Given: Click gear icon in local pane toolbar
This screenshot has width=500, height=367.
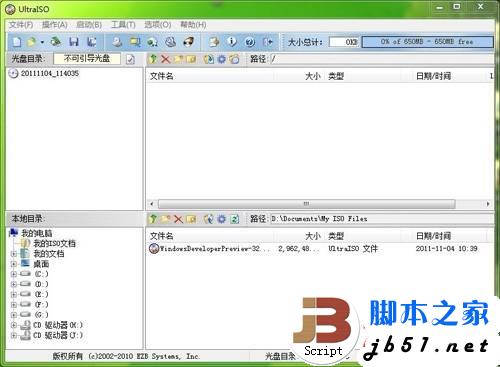Looking at the screenshot, I should click(222, 219).
